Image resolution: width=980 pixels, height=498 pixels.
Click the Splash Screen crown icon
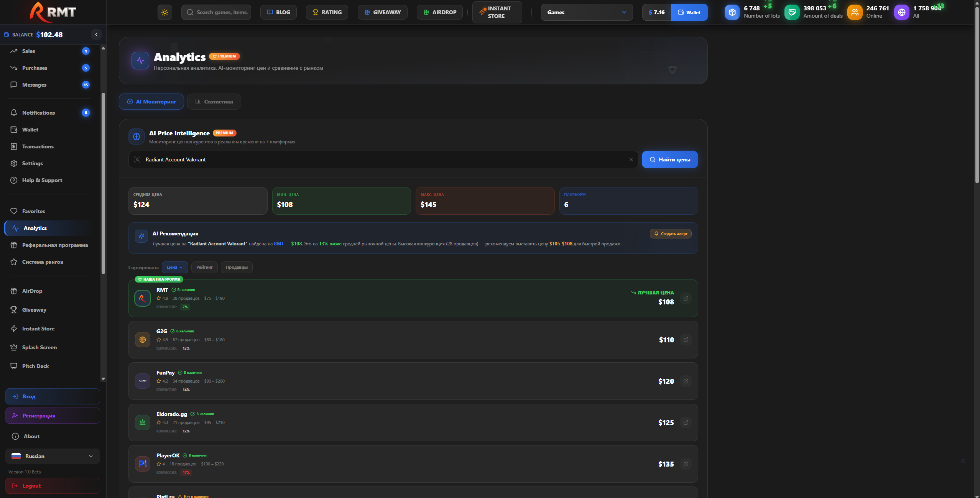click(14, 347)
